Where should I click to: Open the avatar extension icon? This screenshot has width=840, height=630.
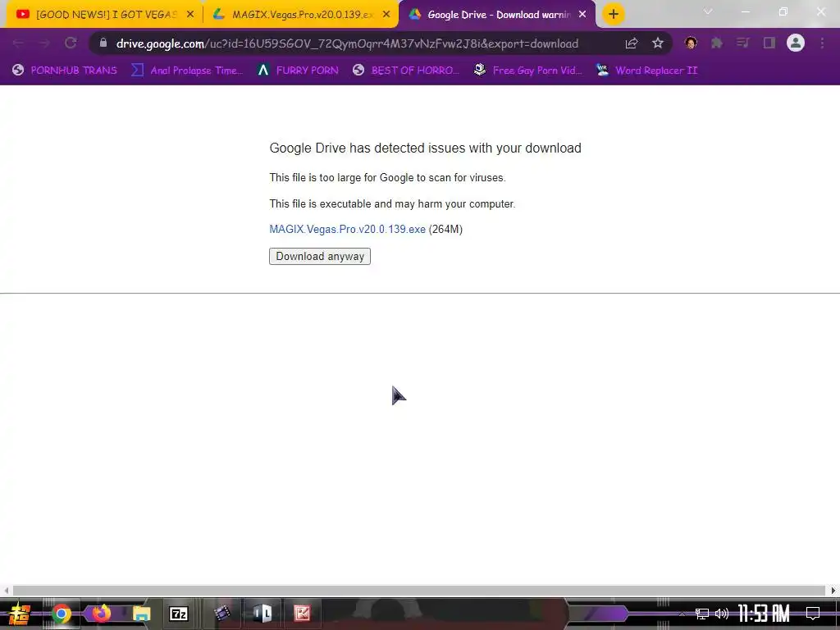tap(691, 43)
